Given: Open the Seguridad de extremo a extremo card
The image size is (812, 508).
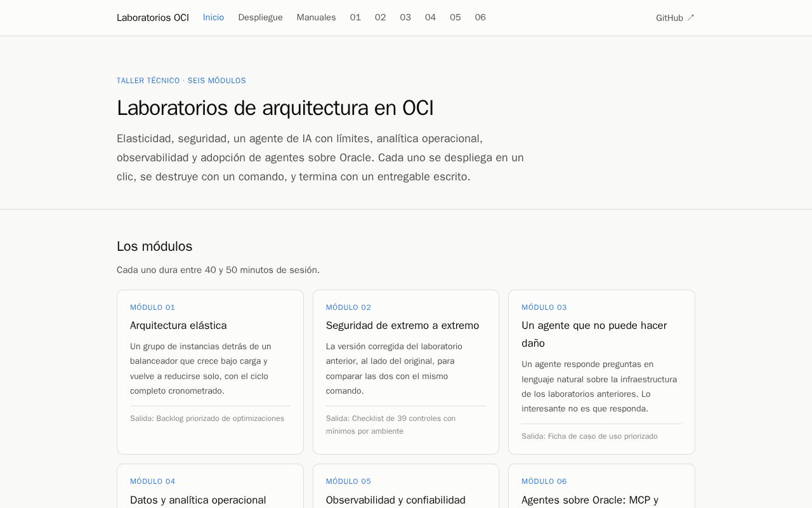Looking at the screenshot, I should pyautogui.click(x=406, y=372).
